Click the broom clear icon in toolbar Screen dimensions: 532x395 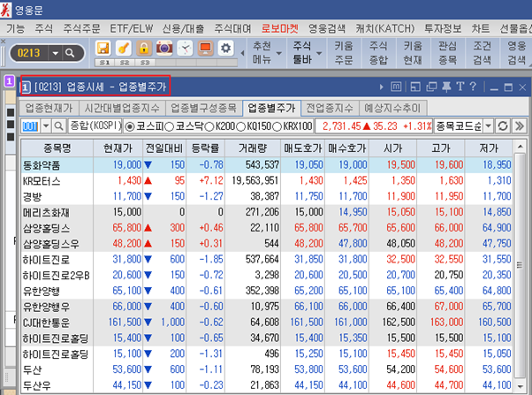pos(124,49)
